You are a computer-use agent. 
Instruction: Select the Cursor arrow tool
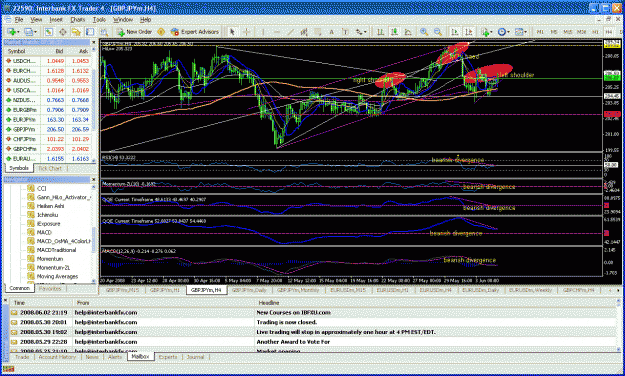[x=232, y=32]
